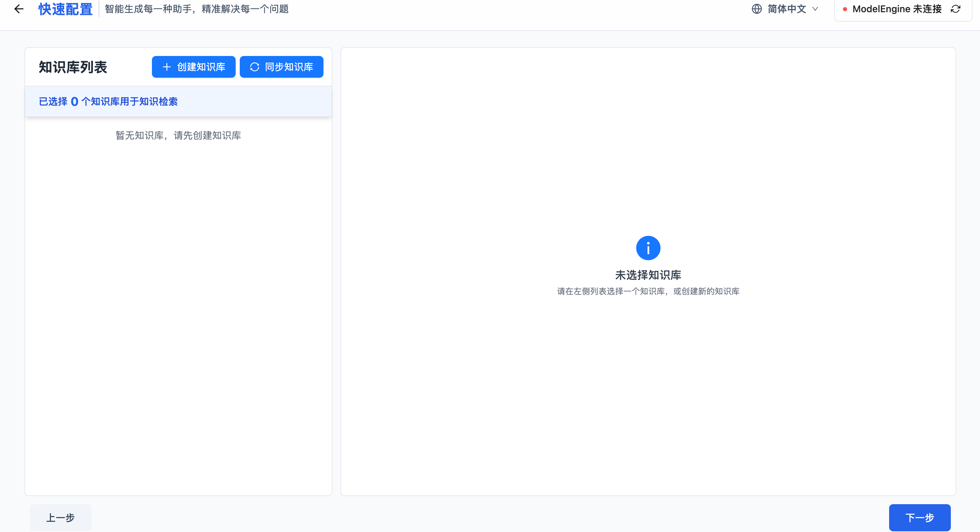The image size is (980, 532).
Task: Refresh the ModelEngine connection status icon
Action: click(x=955, y=9)
